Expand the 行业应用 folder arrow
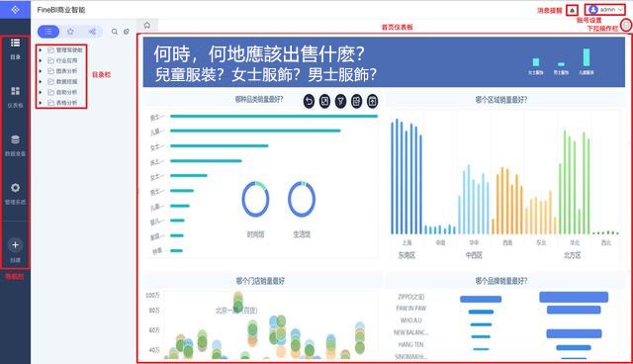The width and height of the screenshot is (633, 364). pyautogui.click(x=41, y=60)
